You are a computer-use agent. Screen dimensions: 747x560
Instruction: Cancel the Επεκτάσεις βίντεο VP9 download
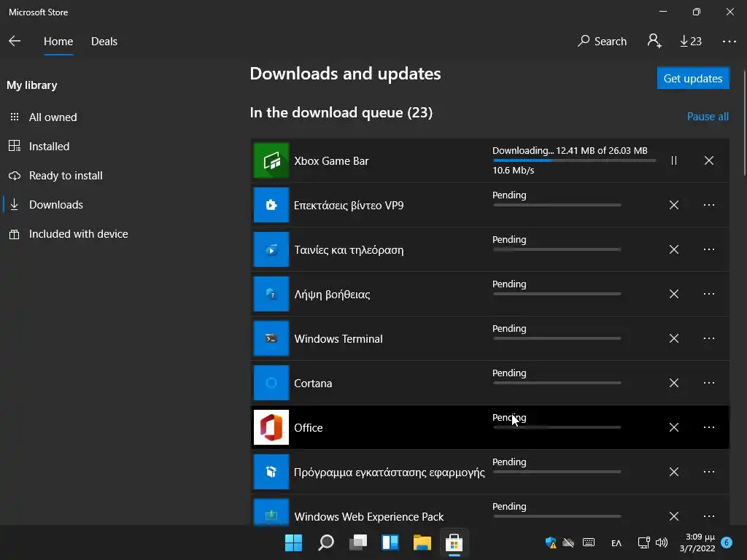[x=673, y=205]
